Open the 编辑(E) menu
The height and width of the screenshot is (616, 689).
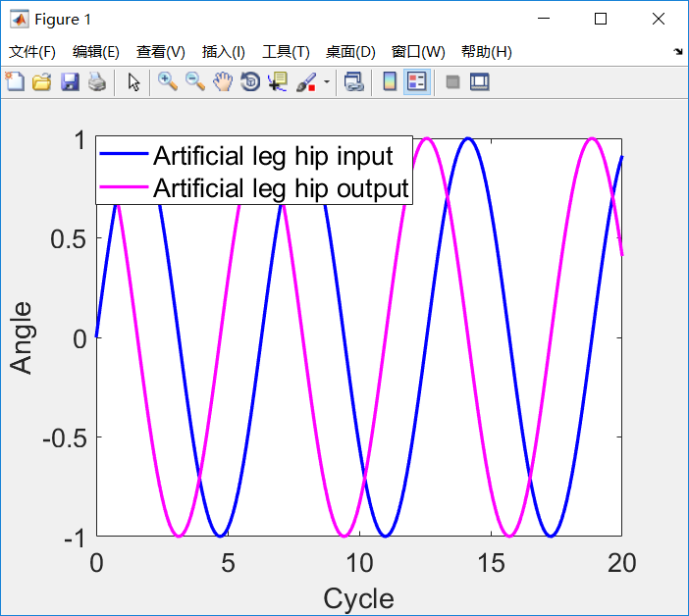click(96, 52)
